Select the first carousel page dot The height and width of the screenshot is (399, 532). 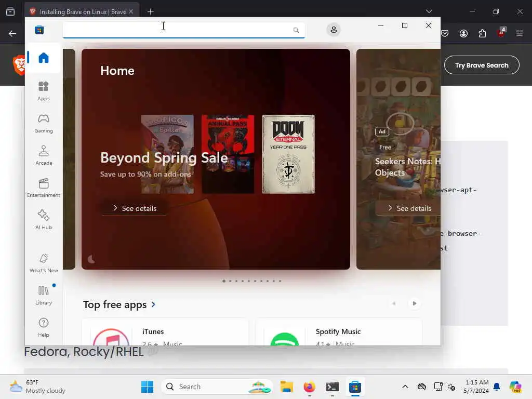(223, 281)
